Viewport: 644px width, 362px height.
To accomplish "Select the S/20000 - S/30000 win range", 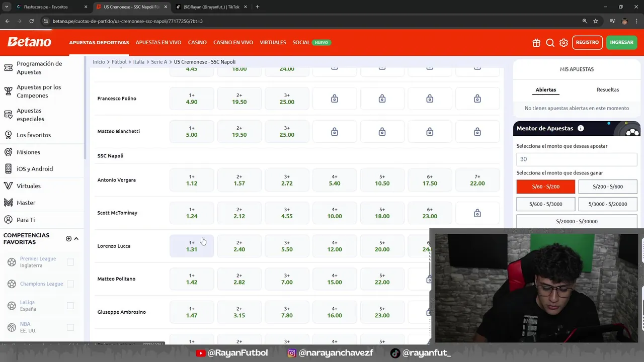I will [577, 222].
